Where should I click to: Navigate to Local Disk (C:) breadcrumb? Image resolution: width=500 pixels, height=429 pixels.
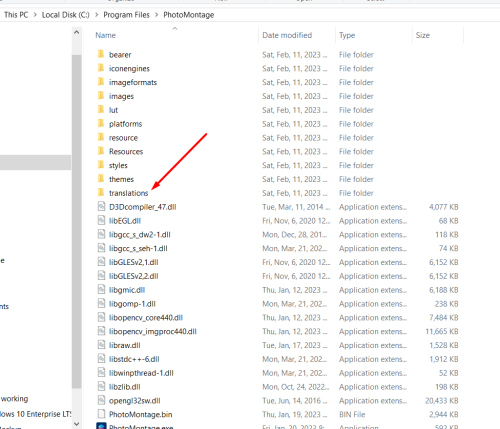66,15
